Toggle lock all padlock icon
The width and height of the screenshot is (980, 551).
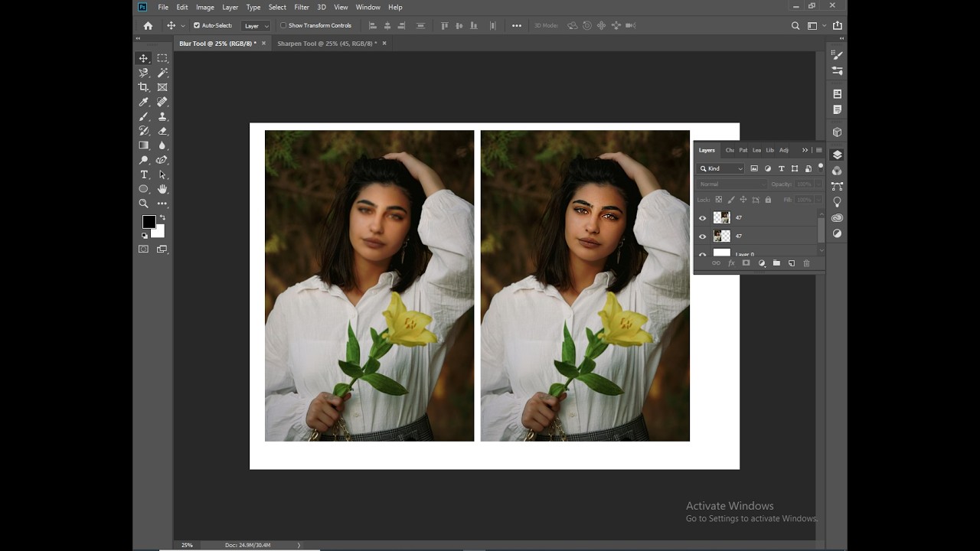click(768, 200)
